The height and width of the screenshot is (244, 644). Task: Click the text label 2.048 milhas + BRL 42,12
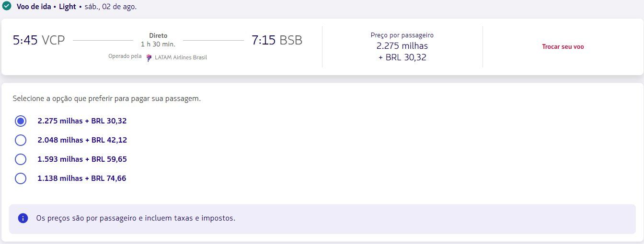(82, 140)
